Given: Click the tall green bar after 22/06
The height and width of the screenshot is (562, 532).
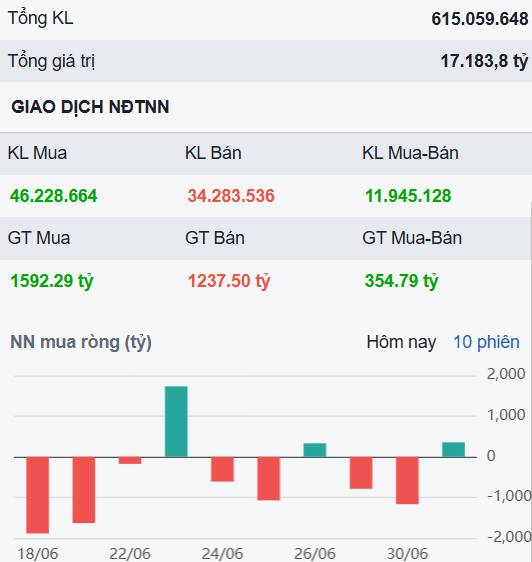Looking at the screenshot, I should pos(176,422).
